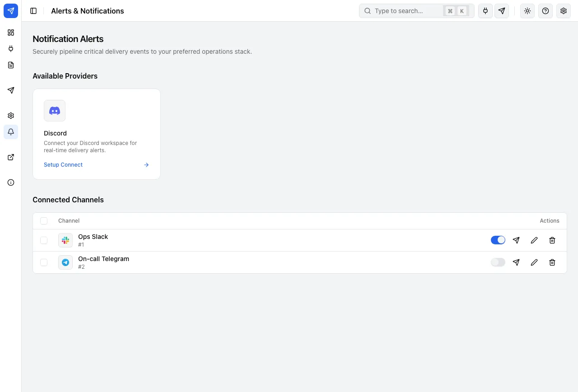Open the send paper-plane icon in sidebar

(11, 90)
